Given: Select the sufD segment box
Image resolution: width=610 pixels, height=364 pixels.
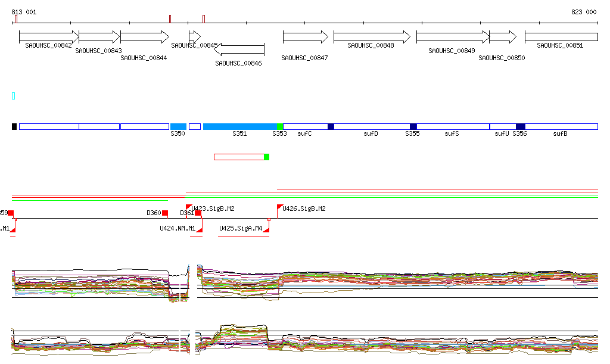Looking at the screenshot, I should click(x=372, y=126).
